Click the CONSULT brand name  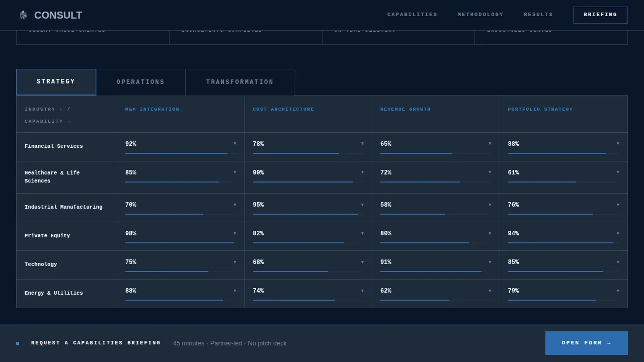[x=58, y=15]
